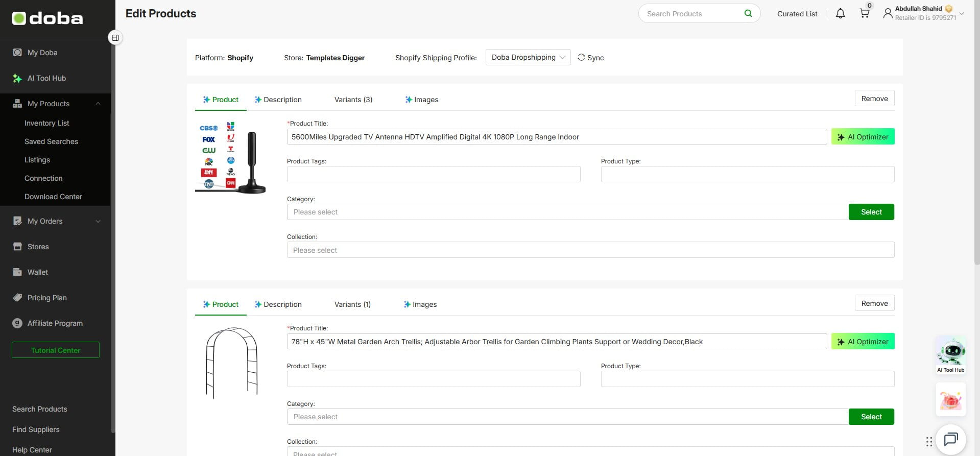The height and width of the screenshot is (456, 980).
Task: Click the page vertical scrollbar
Action: tap(976, 133)
